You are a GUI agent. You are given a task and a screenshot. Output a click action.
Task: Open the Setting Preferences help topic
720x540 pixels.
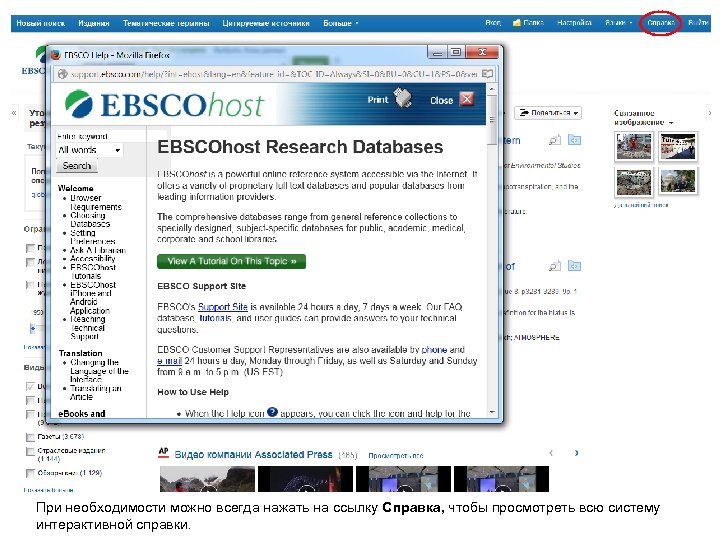(92, 237)
